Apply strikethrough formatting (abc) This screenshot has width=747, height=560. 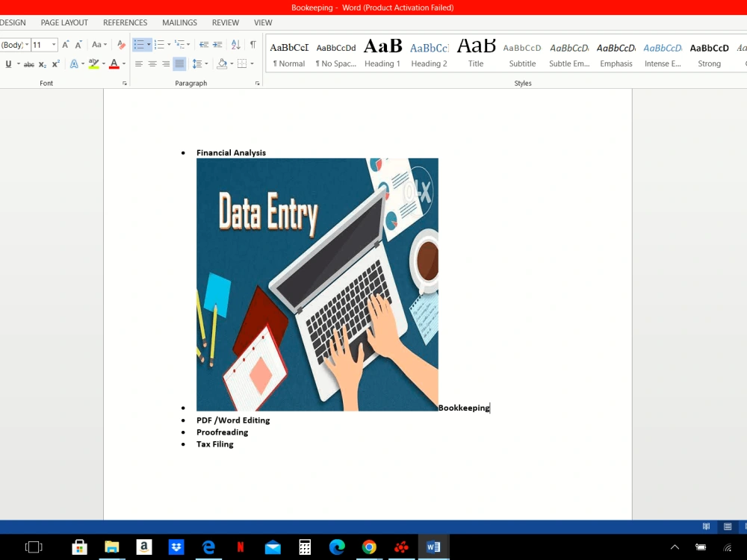click(x=29, y=64)
